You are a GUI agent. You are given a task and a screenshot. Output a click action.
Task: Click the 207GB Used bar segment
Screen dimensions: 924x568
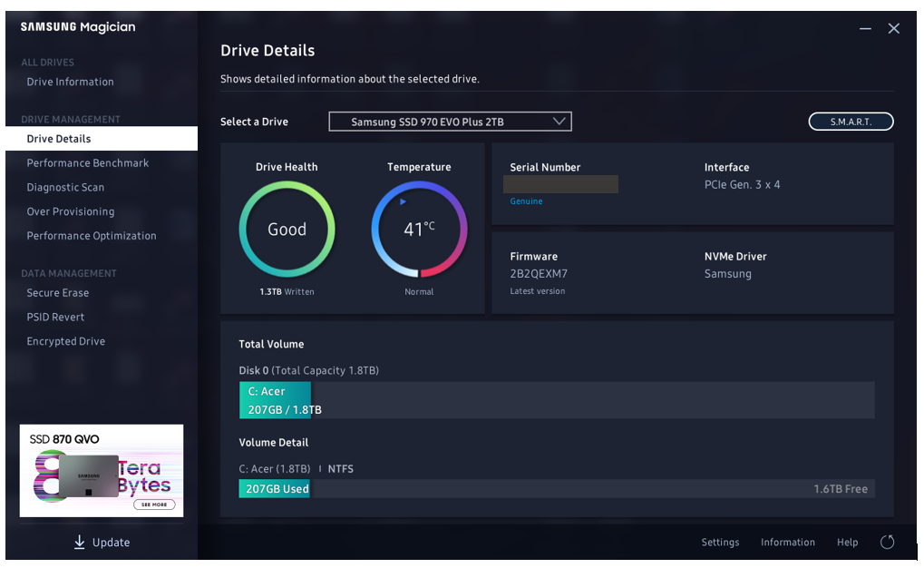pos(274,488)
